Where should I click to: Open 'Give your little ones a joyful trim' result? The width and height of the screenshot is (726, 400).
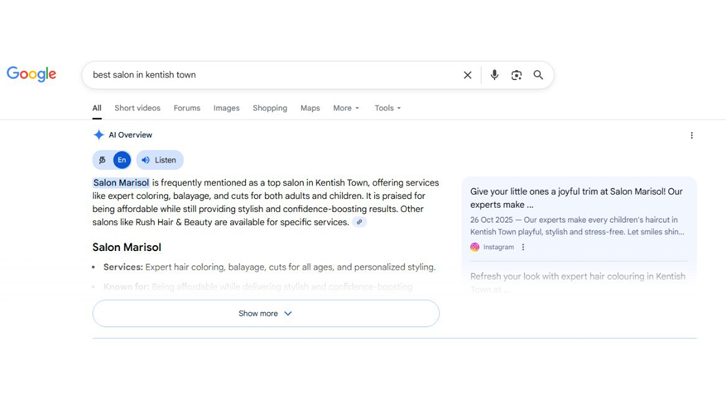[576, 198]
